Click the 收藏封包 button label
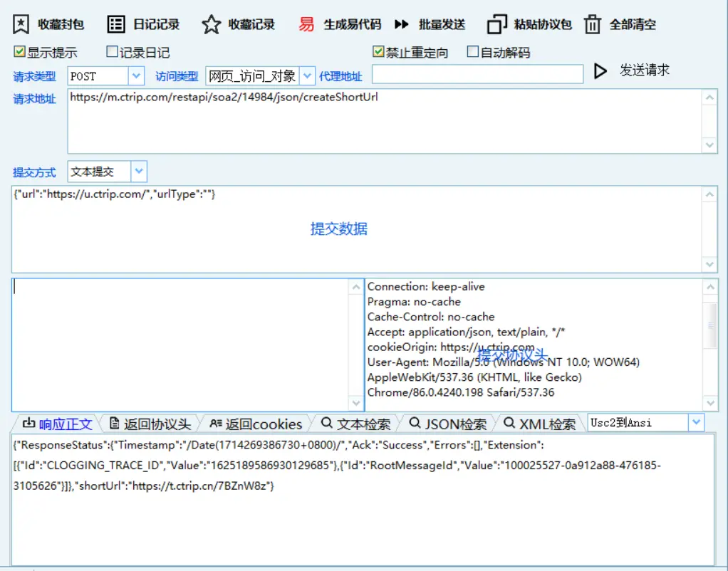728x571 pixels. coord(61,24)
